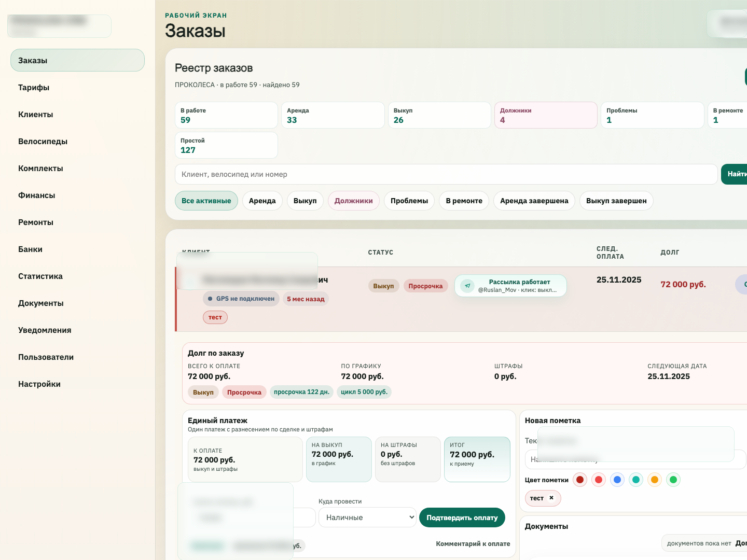747x560 pixels.
Task: Filter orders by the Проблемы chip
Action: [409, 201]
